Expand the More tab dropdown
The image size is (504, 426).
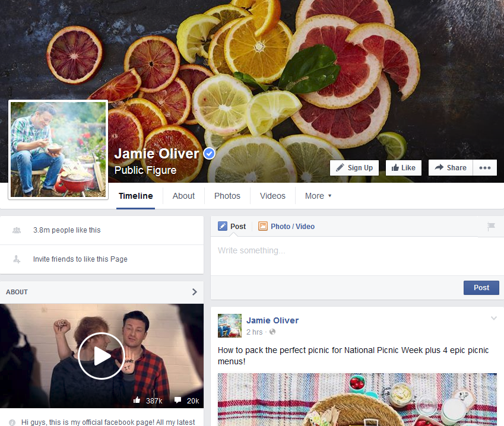pos(318,196)
